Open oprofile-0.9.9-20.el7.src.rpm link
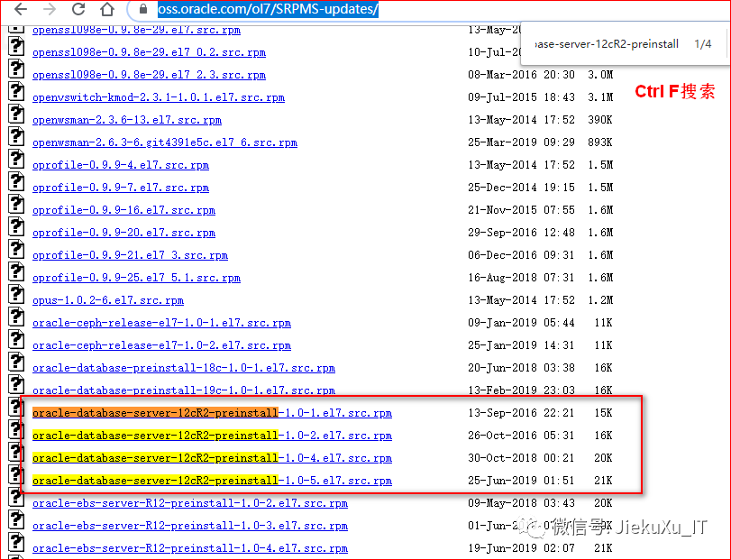This screenshot has height=560, width=731. pyautogui.click(x=124, y=233)
